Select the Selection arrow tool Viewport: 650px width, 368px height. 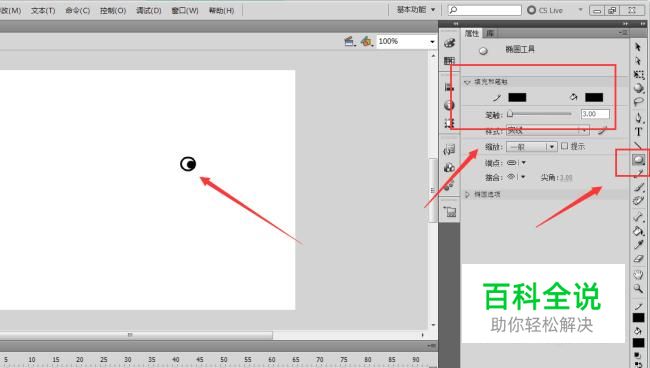638,47
